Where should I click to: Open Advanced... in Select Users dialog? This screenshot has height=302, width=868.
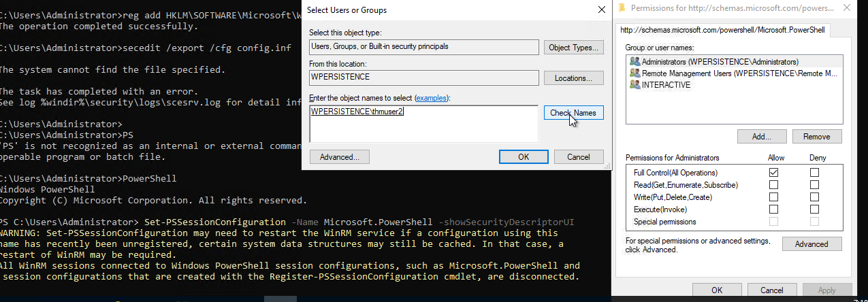click(339, 157)
